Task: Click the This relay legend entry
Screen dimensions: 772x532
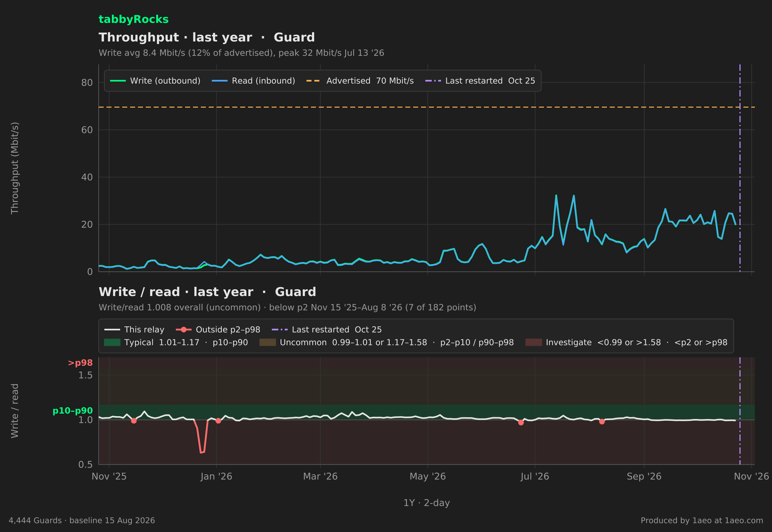Action: click(134, 330)
